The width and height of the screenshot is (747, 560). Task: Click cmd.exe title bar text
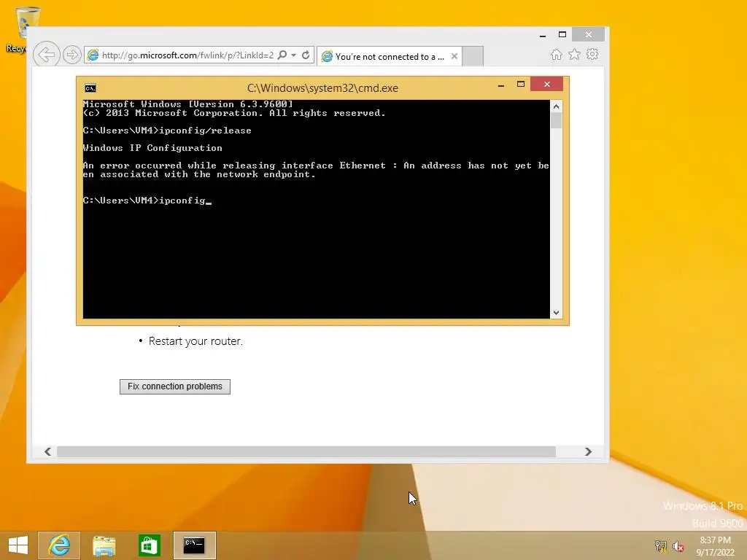click(322, 88)
